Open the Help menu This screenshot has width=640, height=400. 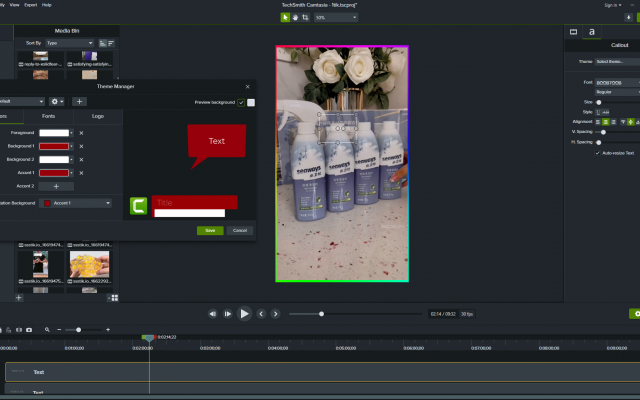[47, 5]
